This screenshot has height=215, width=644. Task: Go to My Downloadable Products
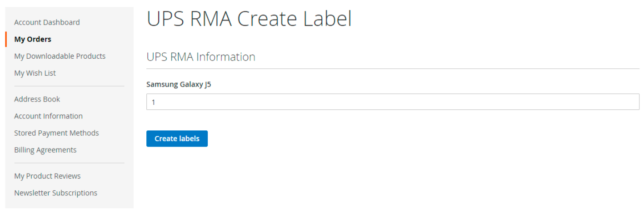point(60,56)
